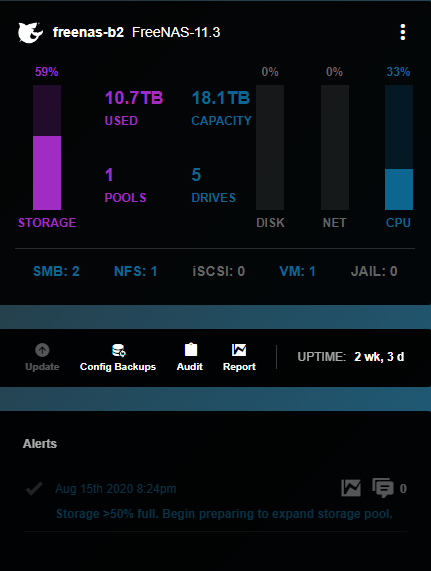Click the FreeNAS shark logo

point(30,32)
